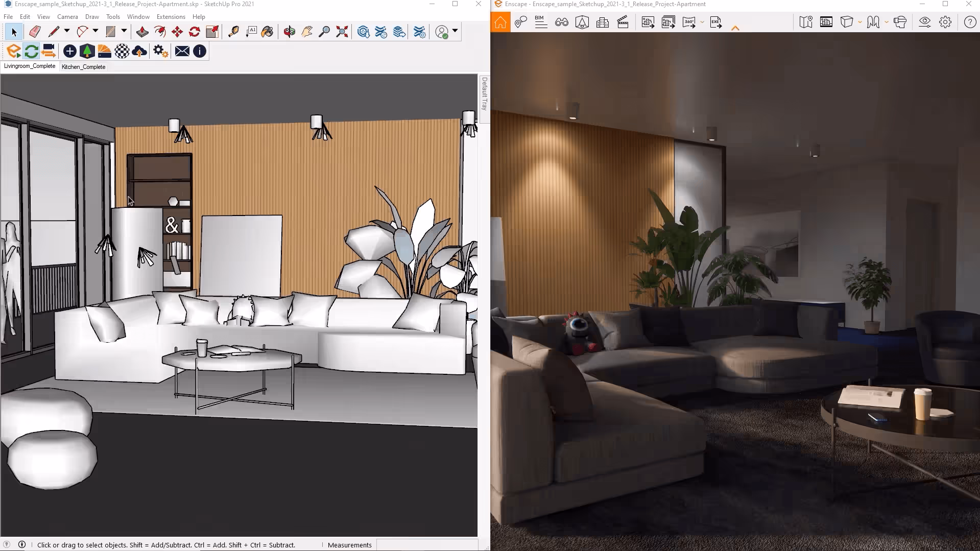Screen dimensions: 980x551
Task: Choose the Orbit camera tool
Action: 289,32
